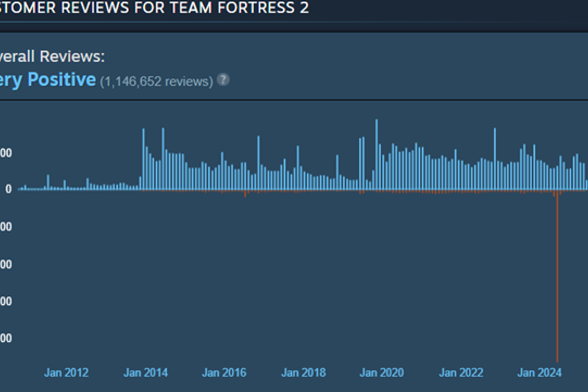Click the first tall positive bar before Jan 2014
This screenshot has width=588, height=392.
[x=143, y=158]
